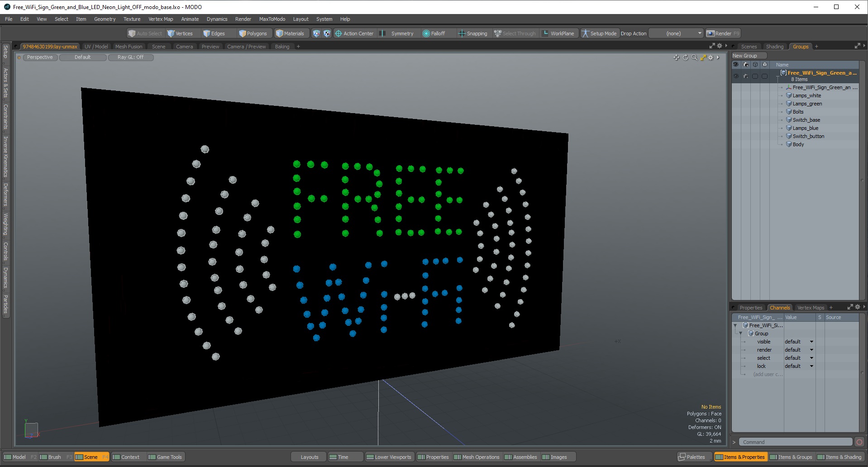Open the Drop Action (none) dropdown
This screenshot has height=467, width=868.
pos(677,33)
